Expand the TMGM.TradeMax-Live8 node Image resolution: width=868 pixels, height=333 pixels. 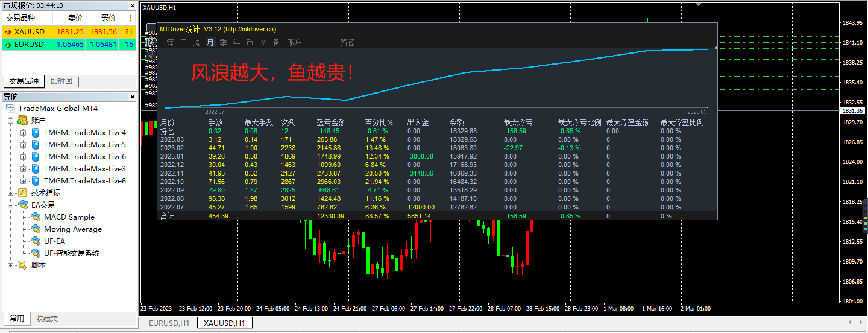24,181
